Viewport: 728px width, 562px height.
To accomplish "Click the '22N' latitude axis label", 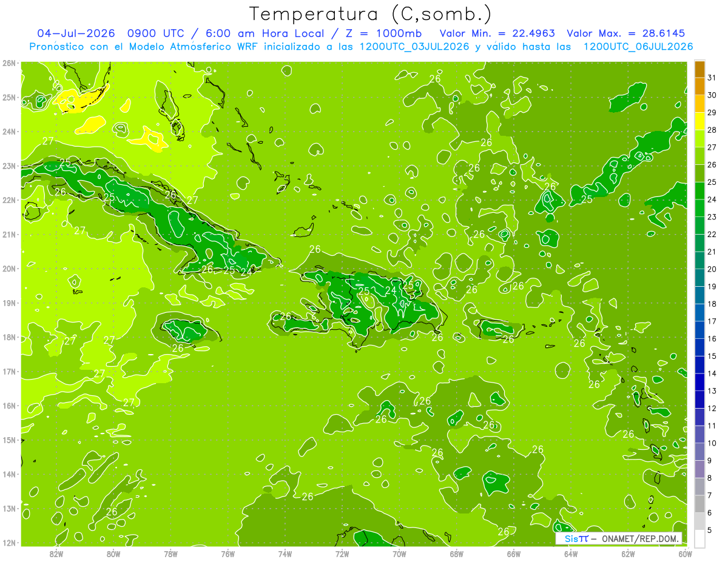I will point(8,200).
